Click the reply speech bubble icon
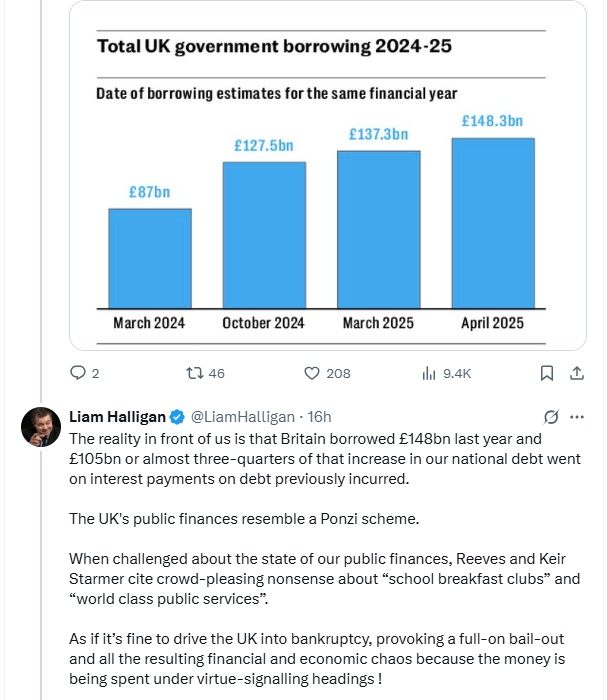This screenshot has height=700, width=607. tap(78, 373)
